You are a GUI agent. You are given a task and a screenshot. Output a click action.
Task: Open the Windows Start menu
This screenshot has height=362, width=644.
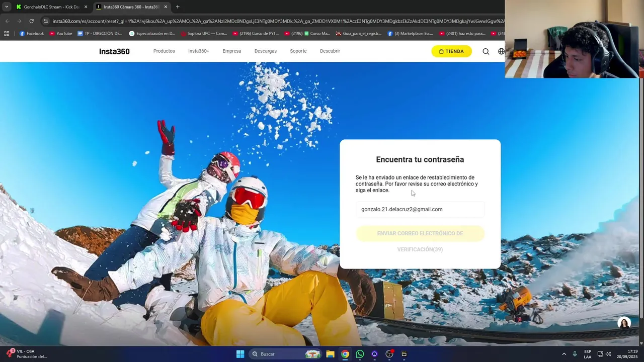(240, 354)
